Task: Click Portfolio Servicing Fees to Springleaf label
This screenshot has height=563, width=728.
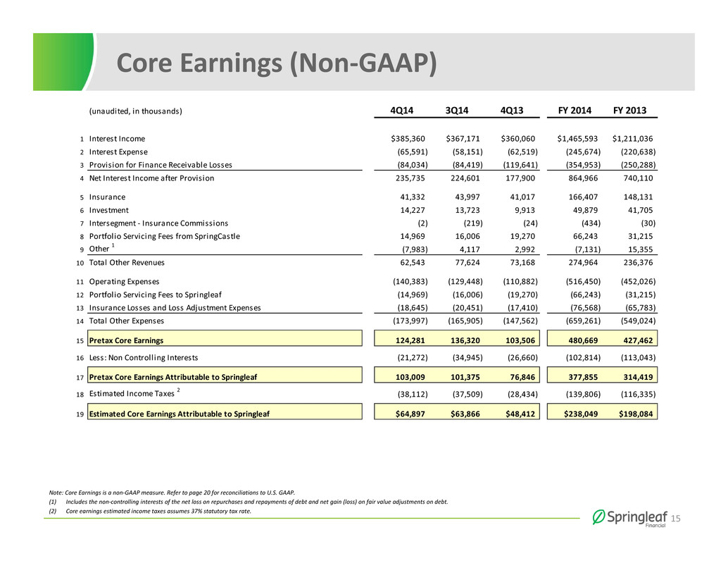Action: (x=156, y=295)
